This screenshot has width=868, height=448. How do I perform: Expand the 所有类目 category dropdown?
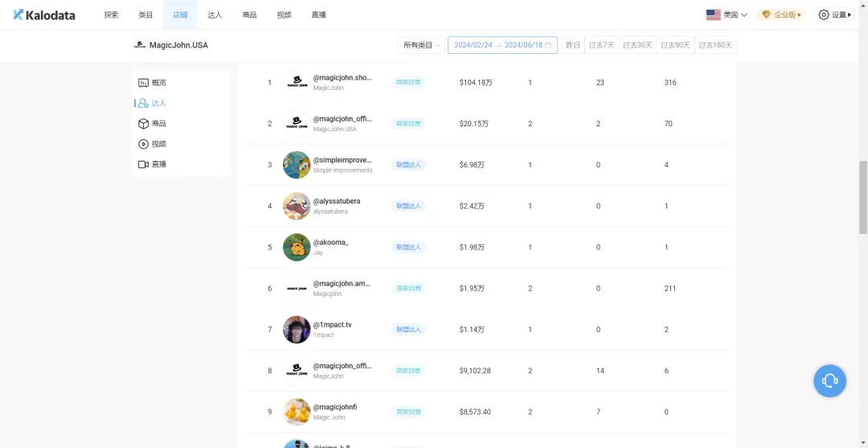(422, 45)
